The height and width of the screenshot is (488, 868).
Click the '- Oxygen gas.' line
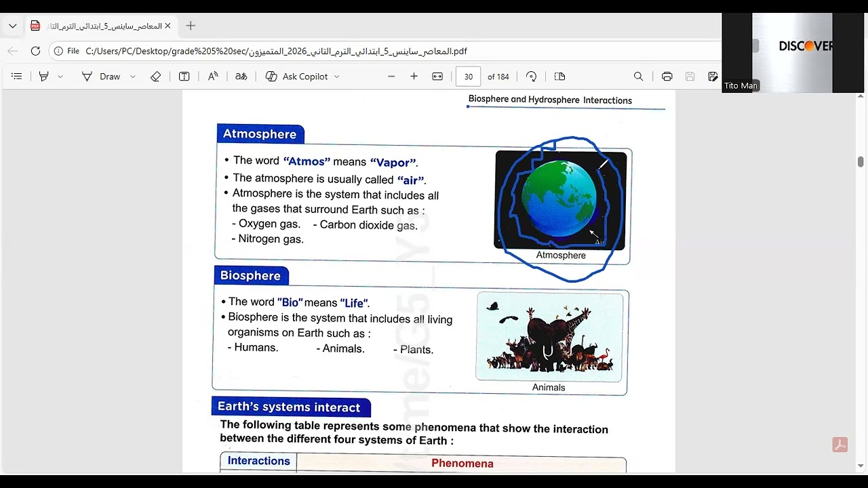(x=266, y=224)
